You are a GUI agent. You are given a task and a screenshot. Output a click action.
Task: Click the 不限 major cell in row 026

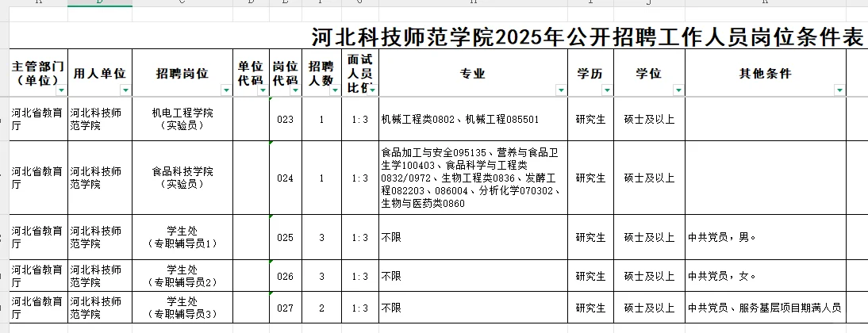pos(474,275)
